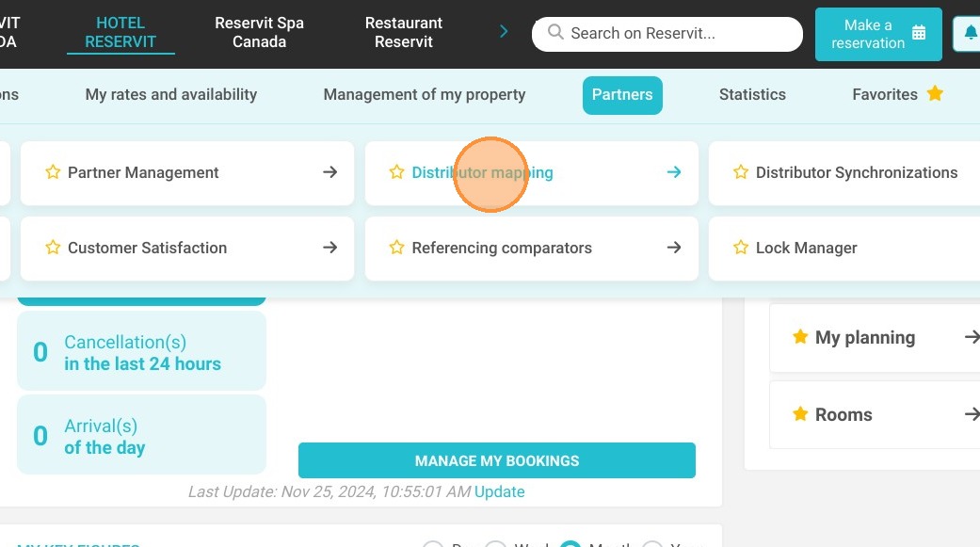Open Referencing comparators
The width and height of the screenshot is (980, 547).
click(x=532, y=249)
